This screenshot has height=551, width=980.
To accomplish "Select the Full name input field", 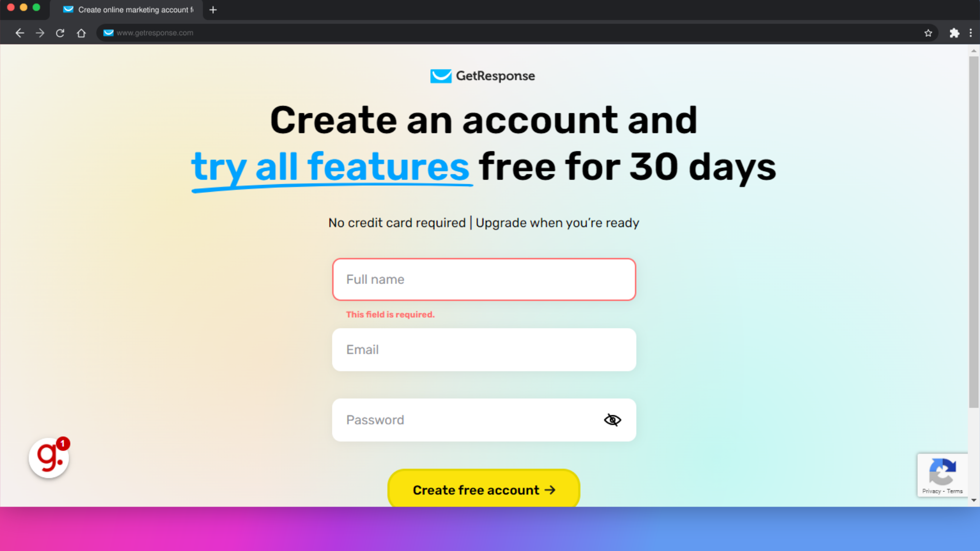I will click(x=483, y=279).
